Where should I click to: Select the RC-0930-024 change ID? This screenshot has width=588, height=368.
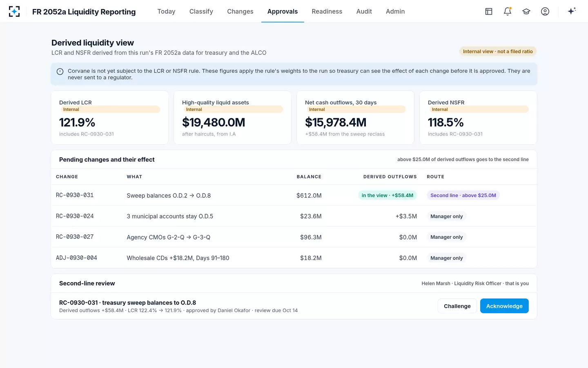pyautogui.click(x=75, y=216)
